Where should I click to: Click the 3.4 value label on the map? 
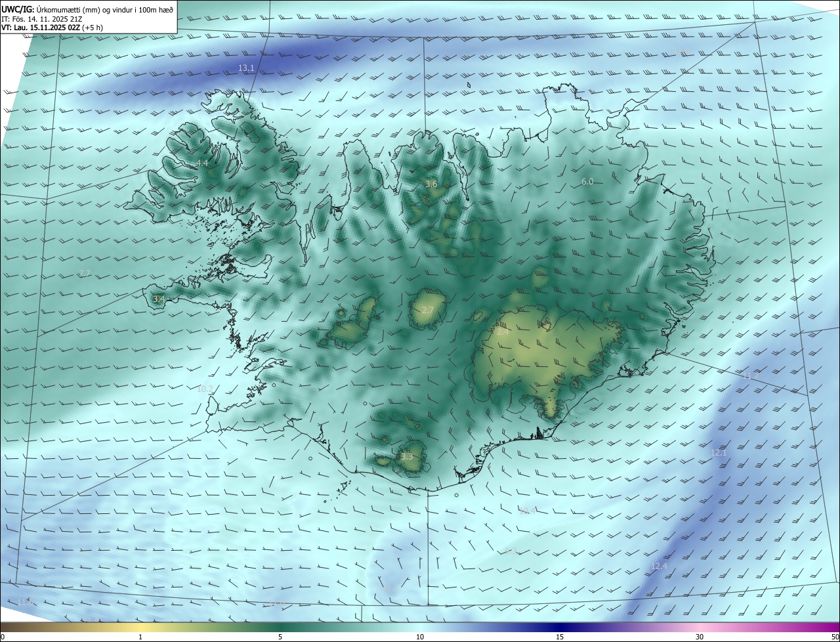pos(159,299)
